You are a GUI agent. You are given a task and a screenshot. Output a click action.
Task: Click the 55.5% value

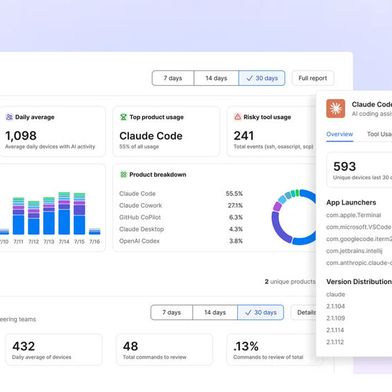(234, 194)
